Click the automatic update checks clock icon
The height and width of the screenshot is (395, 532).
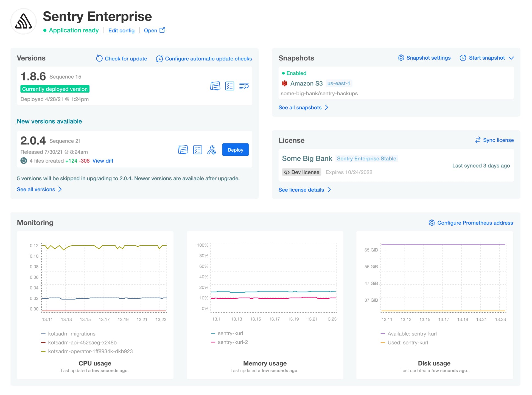[x=159, y=59]
